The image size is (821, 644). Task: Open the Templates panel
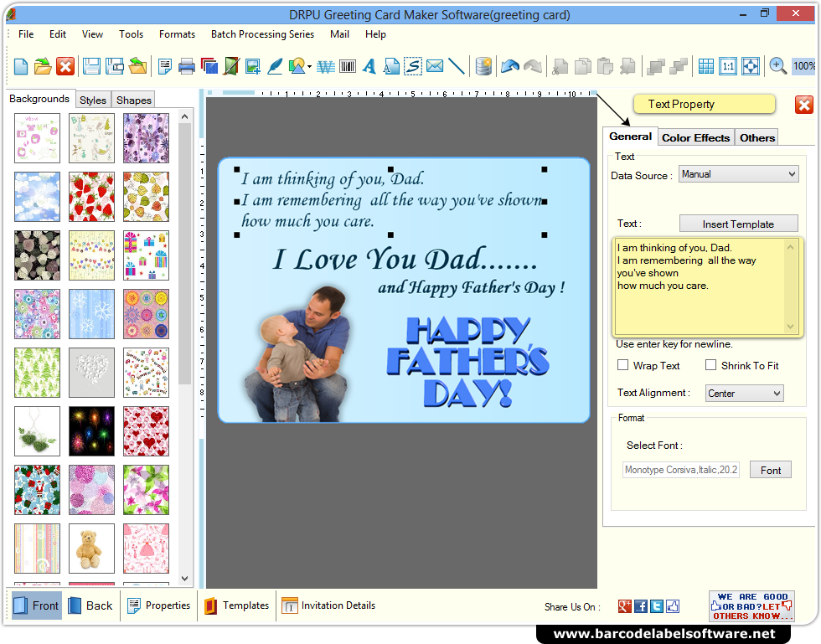click(236, 605)
